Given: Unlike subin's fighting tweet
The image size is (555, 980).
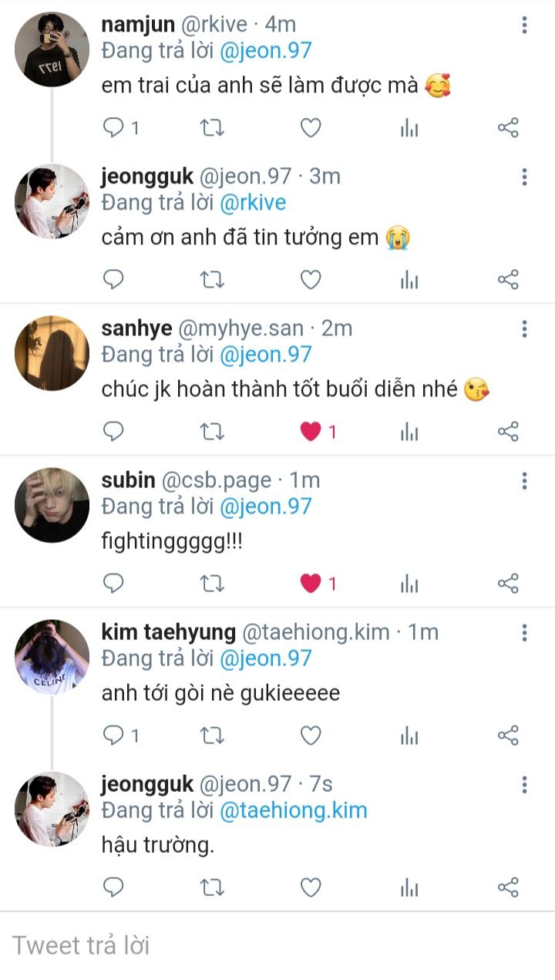Looking at the screenshot, I should click(311, 584).
